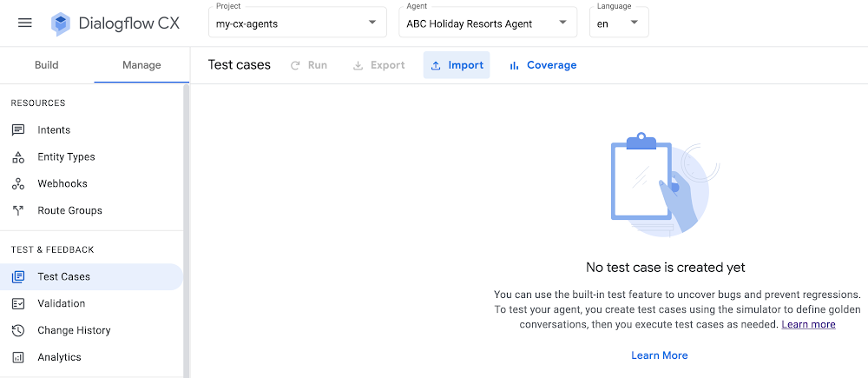Select Test Cases in sidebar

click(x=91, y=276)
